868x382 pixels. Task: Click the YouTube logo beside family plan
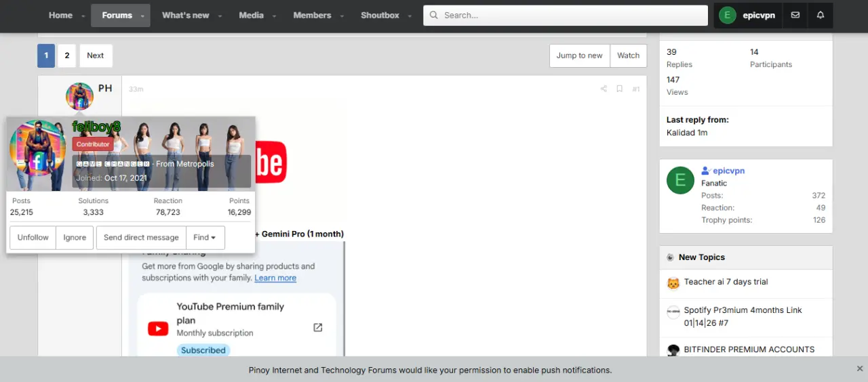pyautogui.click(x=158, y=329)
